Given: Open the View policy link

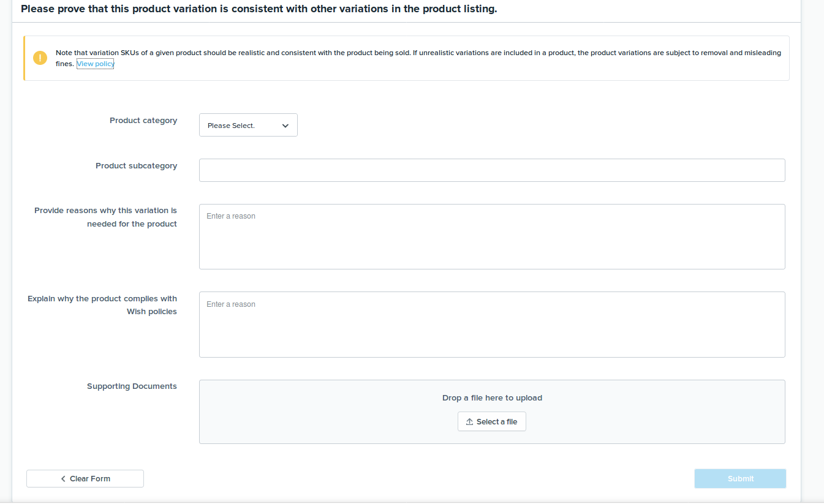Looking at the screenshot, I should 95,64.
